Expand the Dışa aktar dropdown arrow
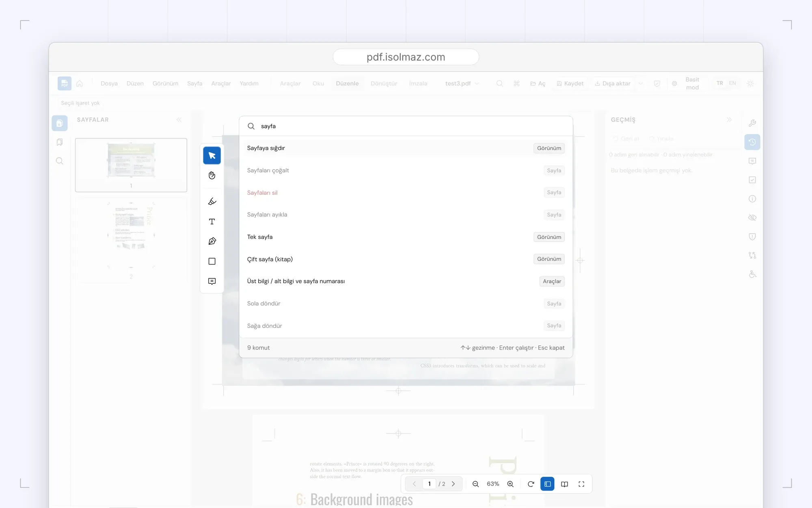This screenshot has height=508, width=812. tap(641, 83)
